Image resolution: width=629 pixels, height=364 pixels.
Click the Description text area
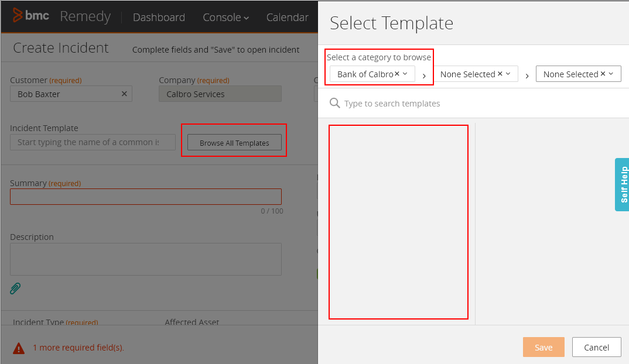click(146, 259)
